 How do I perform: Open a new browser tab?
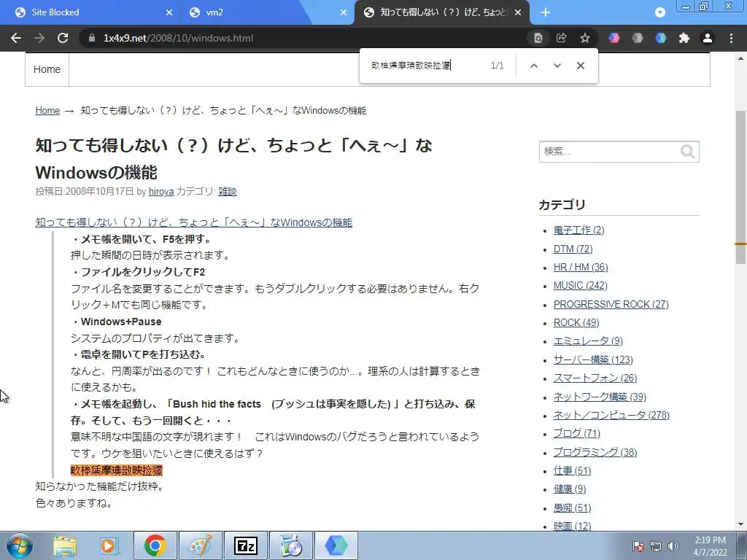click(546, 12)
